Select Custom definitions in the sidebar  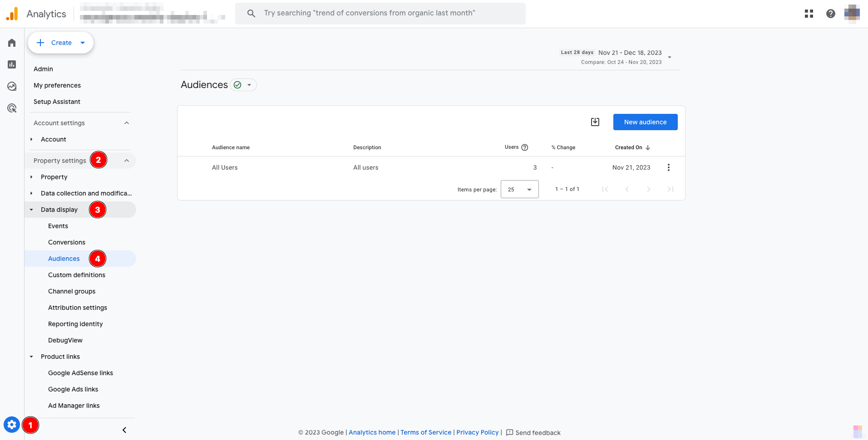(x=77, y=275)
